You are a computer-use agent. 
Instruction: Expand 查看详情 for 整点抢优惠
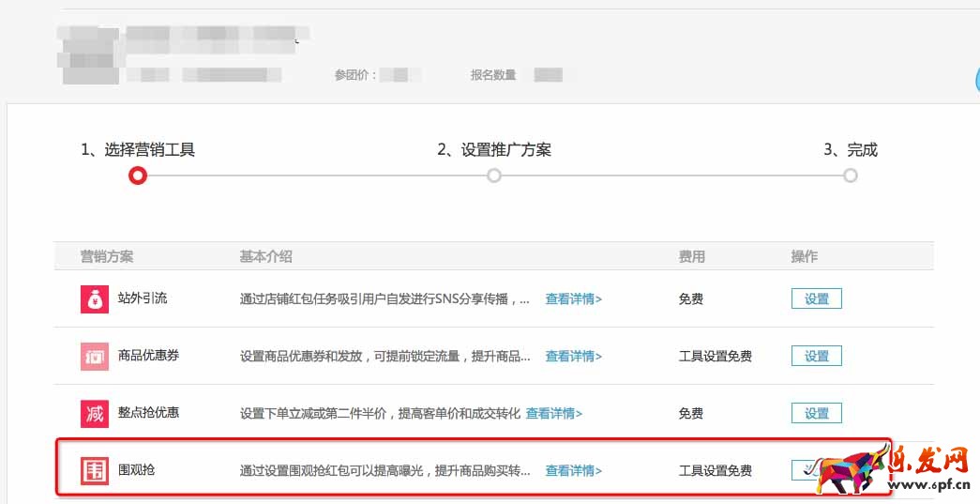click(x=553, y=414)
